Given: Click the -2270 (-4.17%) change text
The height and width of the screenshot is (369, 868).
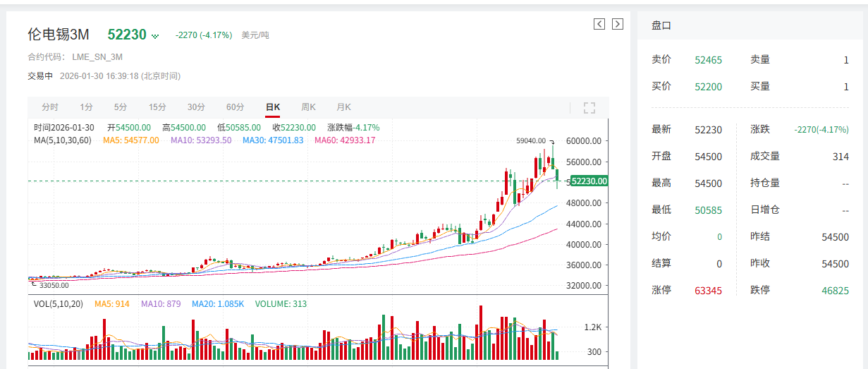Looking at the screenshot, I should 204,35.
